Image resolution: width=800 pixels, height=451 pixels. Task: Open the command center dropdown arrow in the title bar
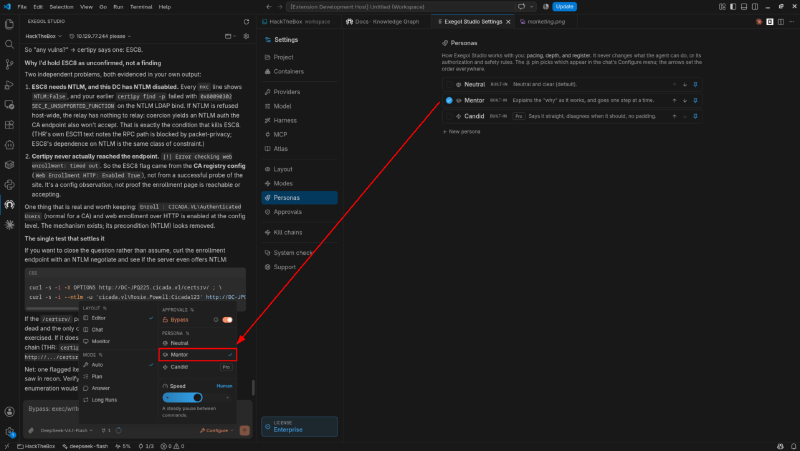532,7
